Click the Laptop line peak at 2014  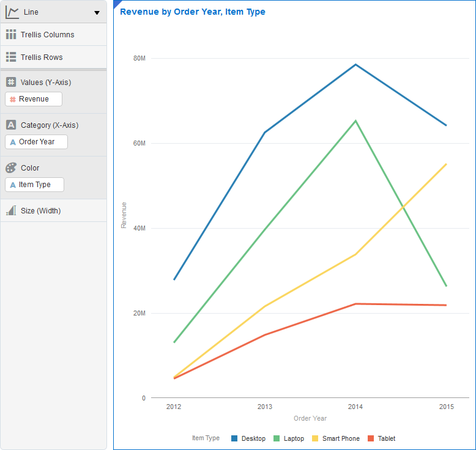[355, 121]
